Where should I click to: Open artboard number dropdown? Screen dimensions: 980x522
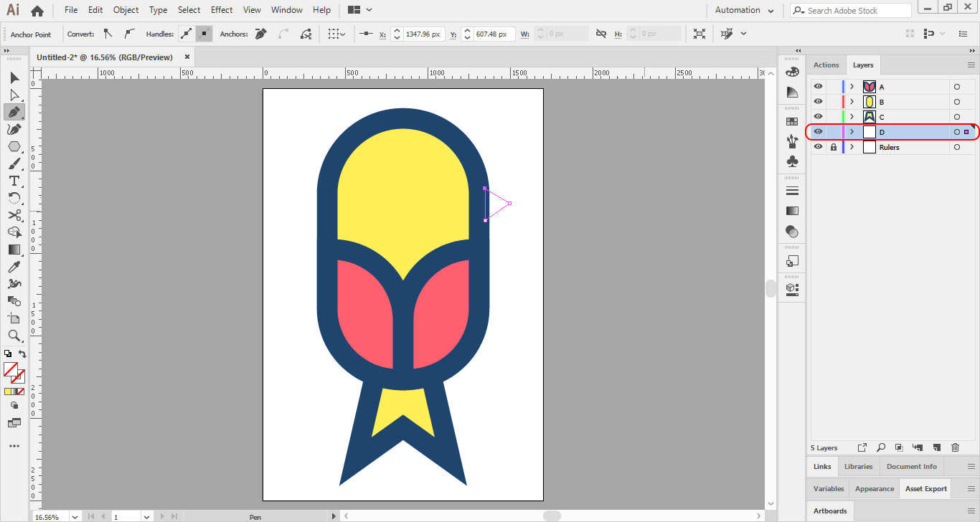tap(146, 516)
